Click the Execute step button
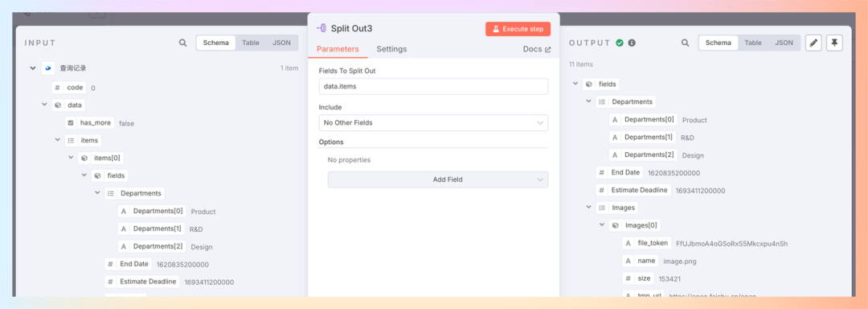Image resolution: width=868 pixels, height=309 pixels. click(518, 29)
